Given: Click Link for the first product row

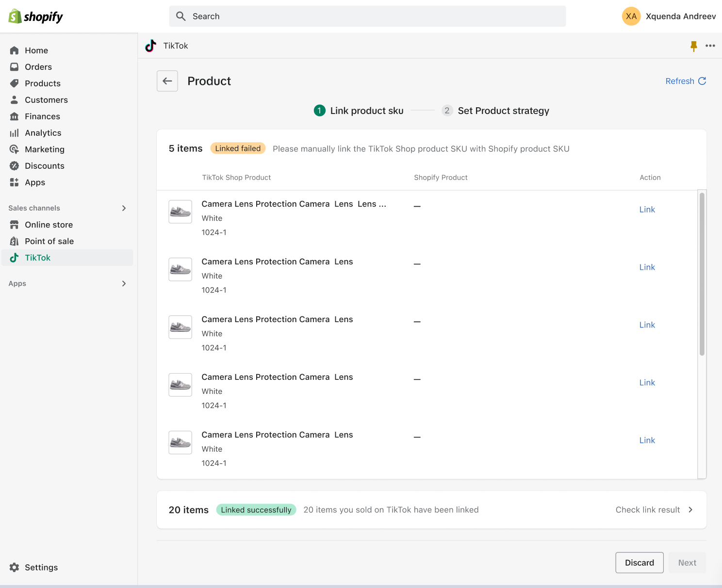Looking at the screenshot, I should [x=647, y=210].
